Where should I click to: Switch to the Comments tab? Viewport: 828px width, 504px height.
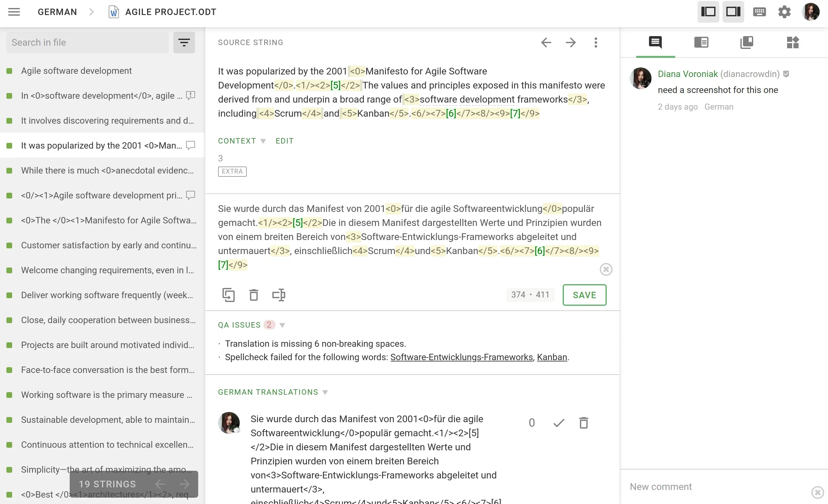(x=655, y=42)
